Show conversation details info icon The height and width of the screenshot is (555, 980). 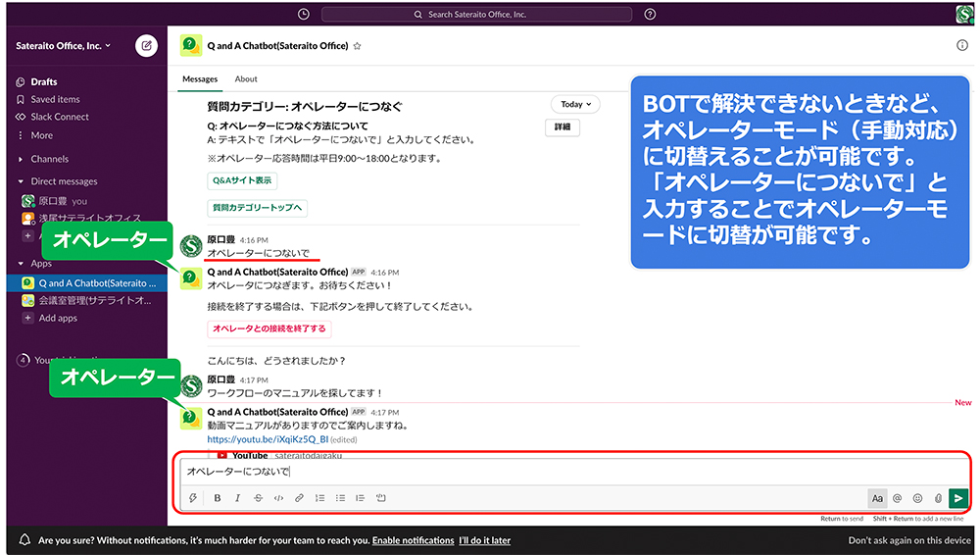(x=962, y=45)
